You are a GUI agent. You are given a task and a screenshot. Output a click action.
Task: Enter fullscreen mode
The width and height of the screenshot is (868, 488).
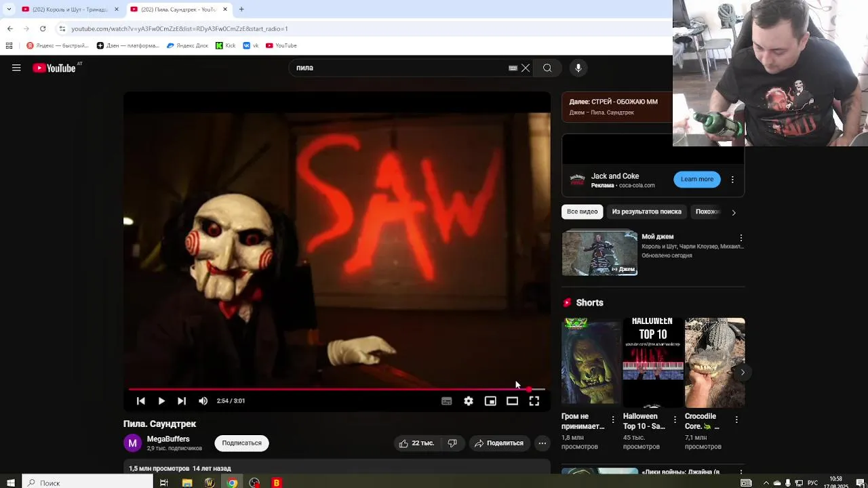[534, 401]
